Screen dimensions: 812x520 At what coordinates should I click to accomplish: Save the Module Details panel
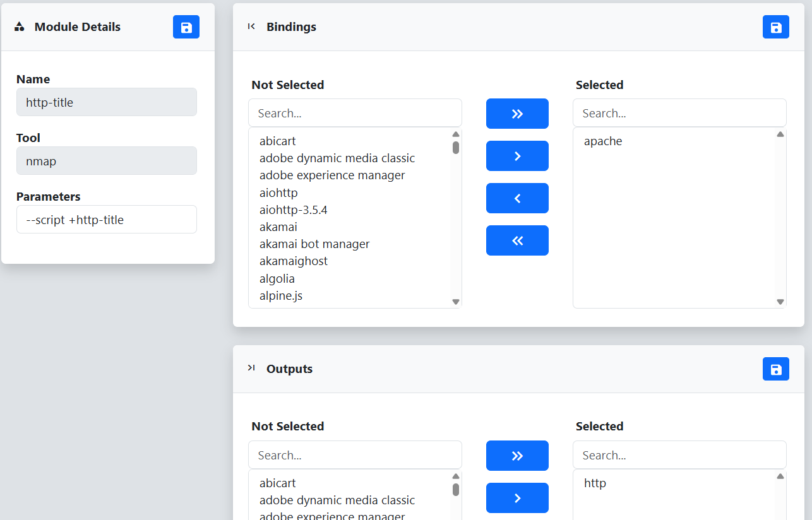tap(186, 27)
